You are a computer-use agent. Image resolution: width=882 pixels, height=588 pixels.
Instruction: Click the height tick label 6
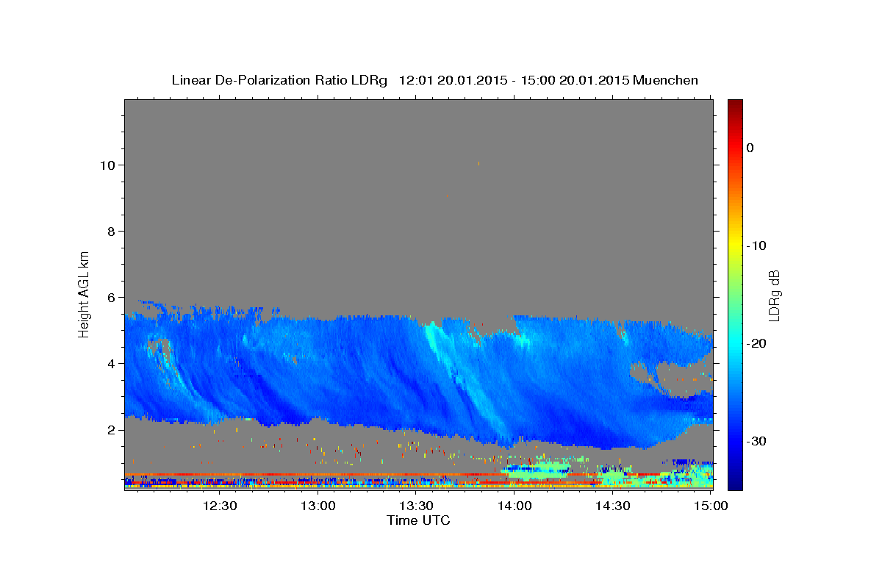click(112, 298)
